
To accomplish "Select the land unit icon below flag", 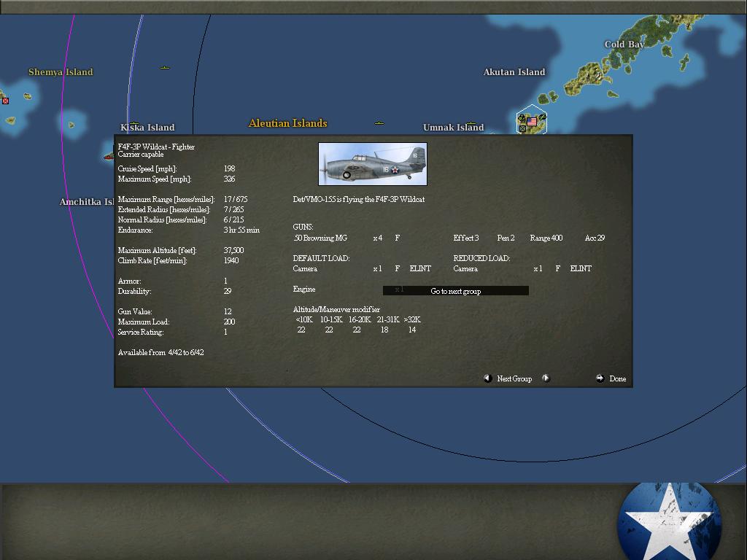I will coord(522,128).
